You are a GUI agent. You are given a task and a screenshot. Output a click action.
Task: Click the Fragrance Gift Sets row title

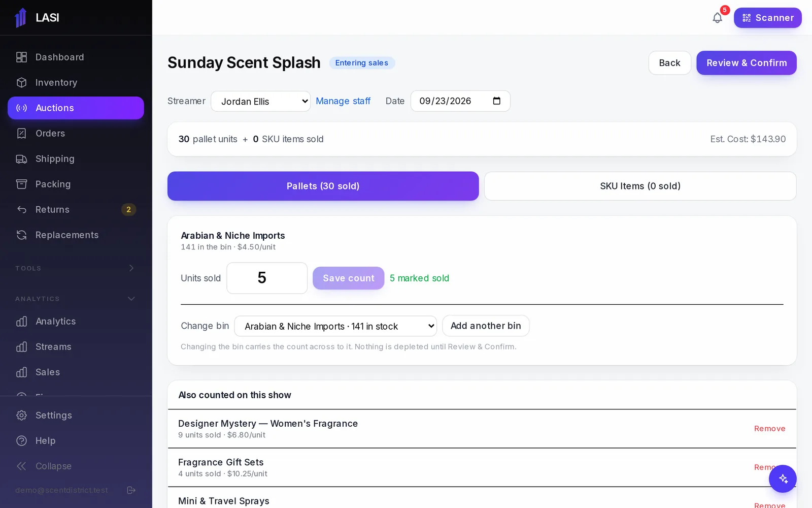[221, 462]
